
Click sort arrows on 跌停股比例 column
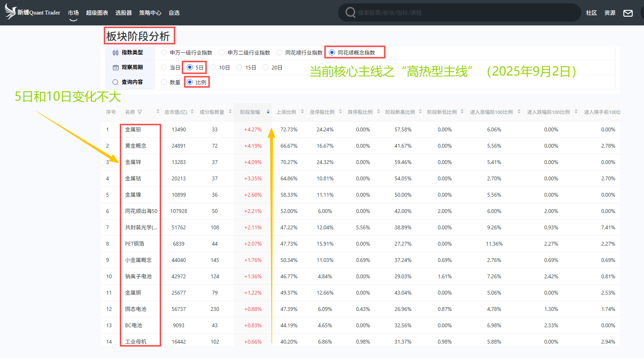(x=379, y=112)
